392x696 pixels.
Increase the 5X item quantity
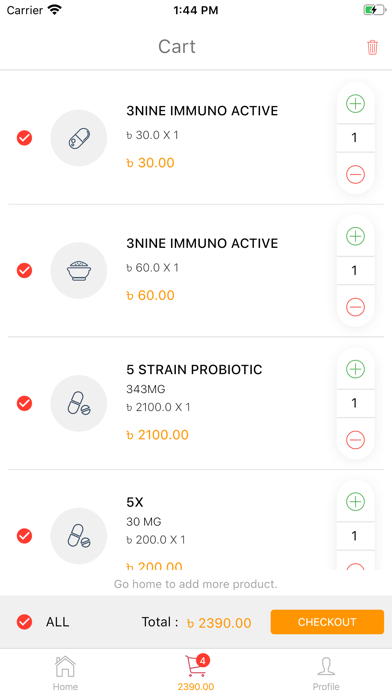[x=355, y=502]
